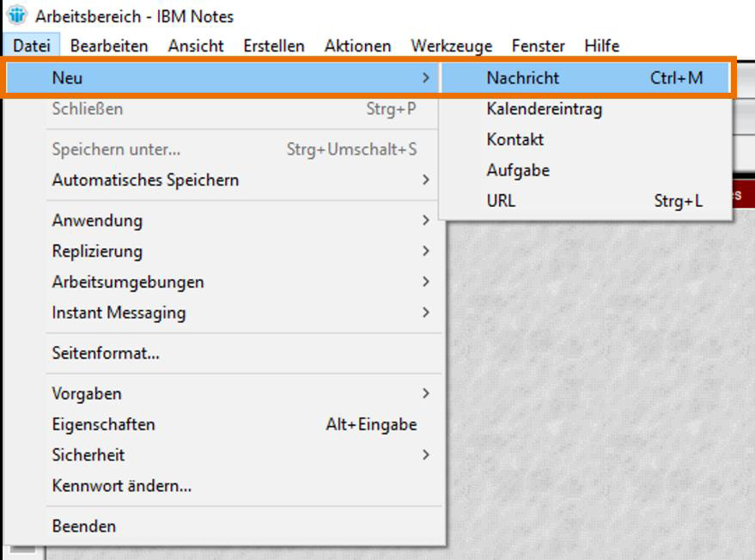755x560 pixels.
Task: Open the Replizierung submenu
Action: tap(97, 252)
